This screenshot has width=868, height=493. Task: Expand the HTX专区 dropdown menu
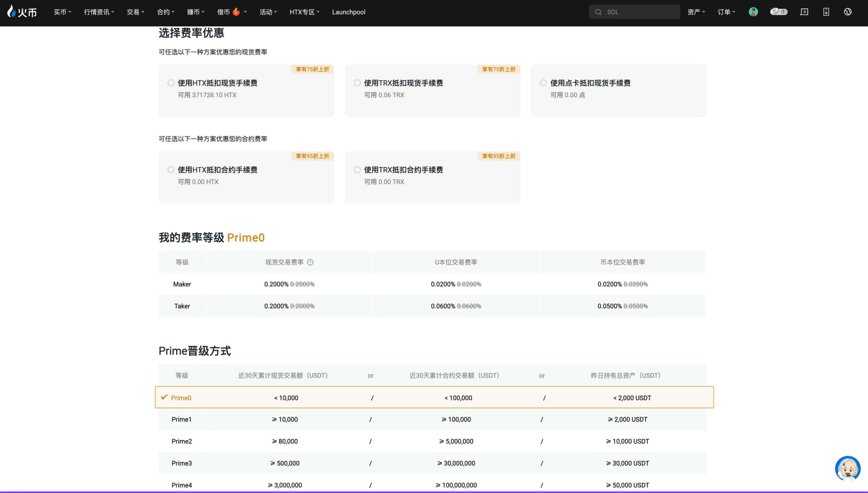click(305, 12)
